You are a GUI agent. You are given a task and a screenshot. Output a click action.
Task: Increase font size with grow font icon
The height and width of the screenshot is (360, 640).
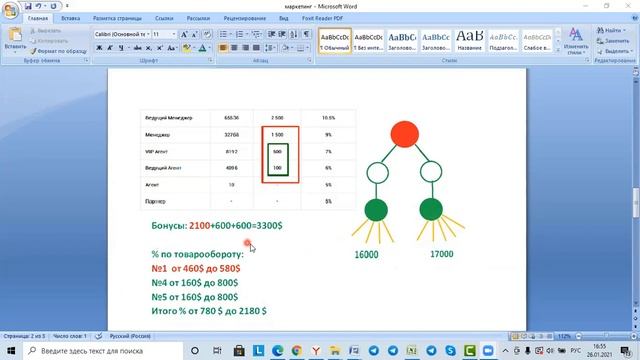click(184, 34)
